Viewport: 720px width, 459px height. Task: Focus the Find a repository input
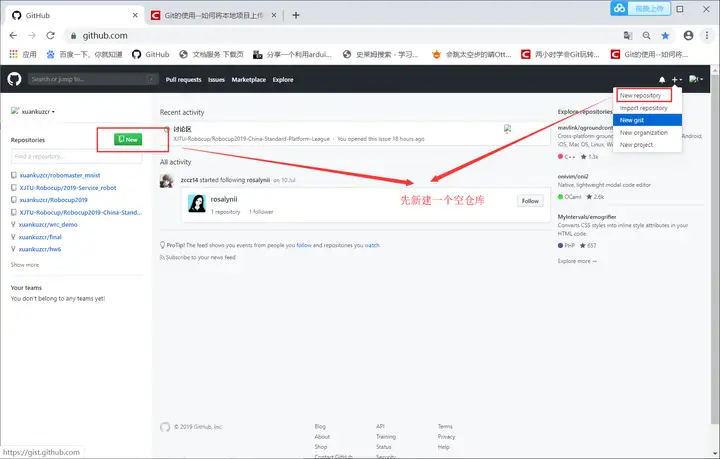coord(76,156)
